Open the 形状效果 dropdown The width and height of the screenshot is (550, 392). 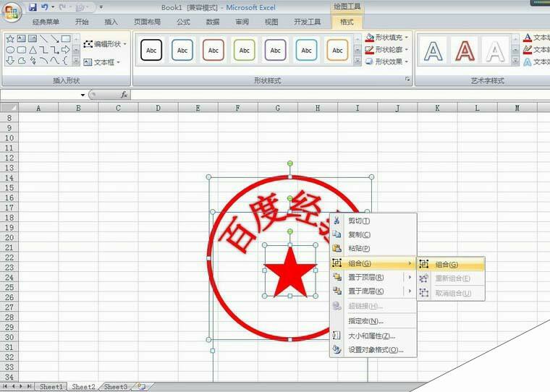coord(387,61)
